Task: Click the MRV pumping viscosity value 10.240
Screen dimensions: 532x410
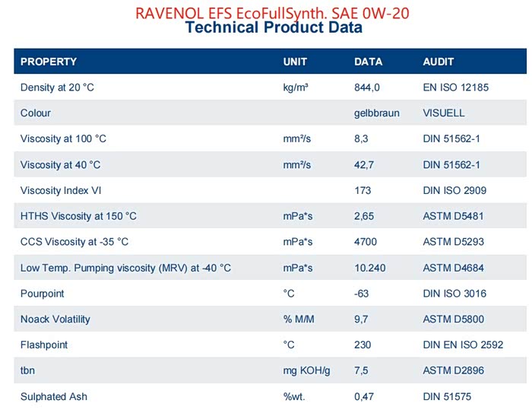Action: point(369,268)
